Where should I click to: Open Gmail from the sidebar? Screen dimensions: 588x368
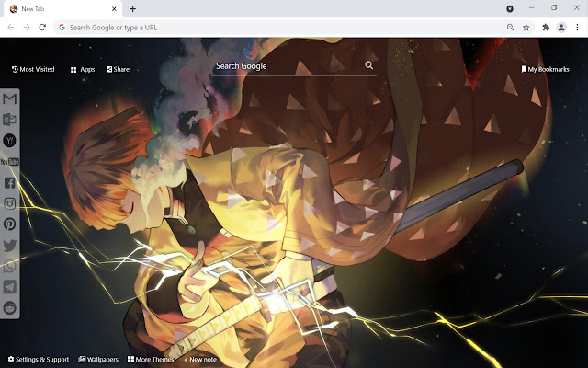10,98
